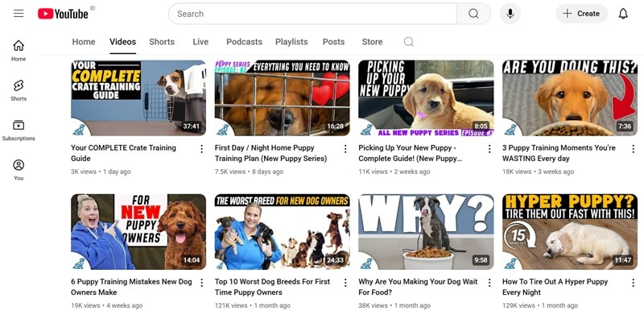Open the hamburger guide menu

click(x=19, y=14)
